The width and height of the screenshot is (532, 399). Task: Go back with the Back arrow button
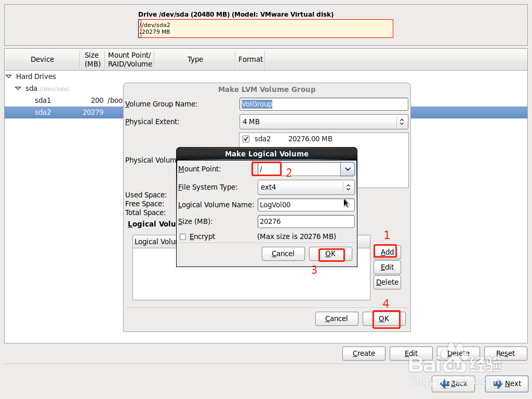tap(453, 384)
